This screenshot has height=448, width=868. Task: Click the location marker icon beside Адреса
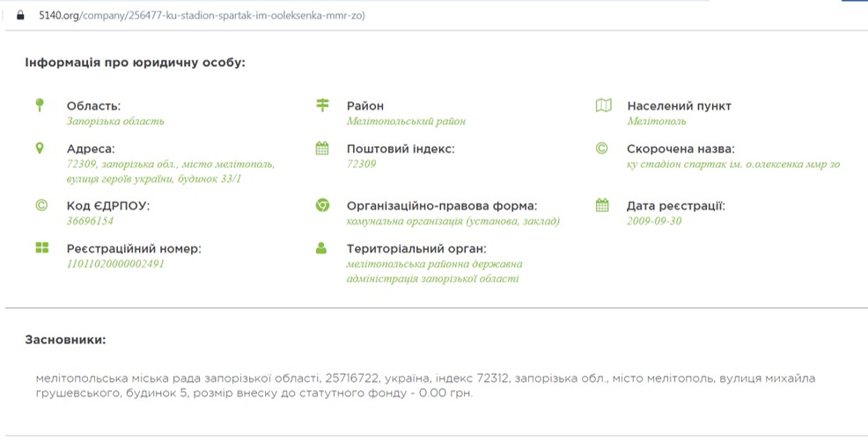click(x=40, y=149)
